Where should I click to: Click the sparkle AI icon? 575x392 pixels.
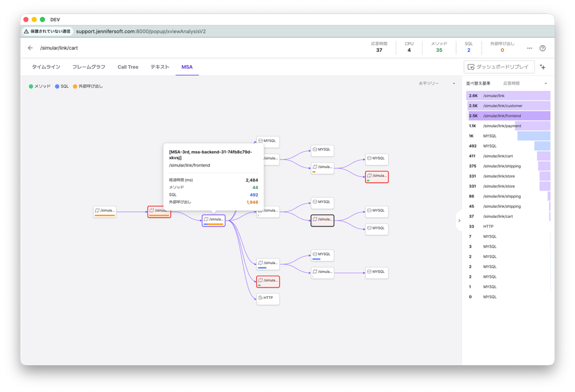pyautogui.click(x=542, y=67)
